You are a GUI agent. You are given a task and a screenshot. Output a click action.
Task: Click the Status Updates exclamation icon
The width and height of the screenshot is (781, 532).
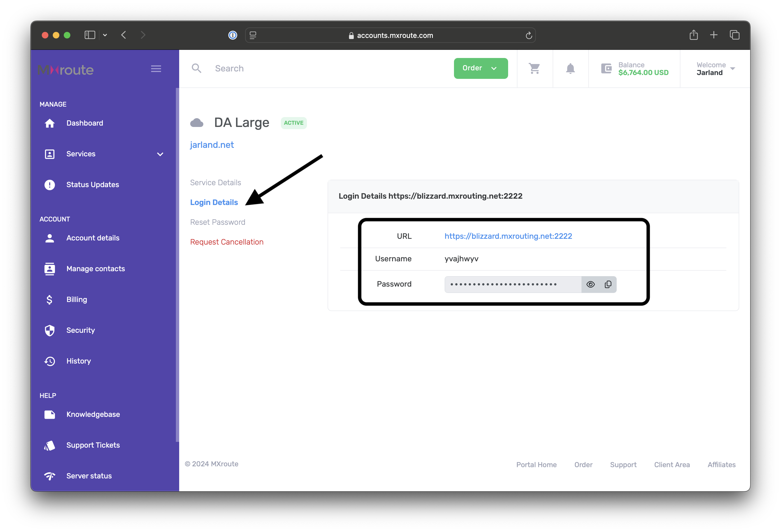50,184
